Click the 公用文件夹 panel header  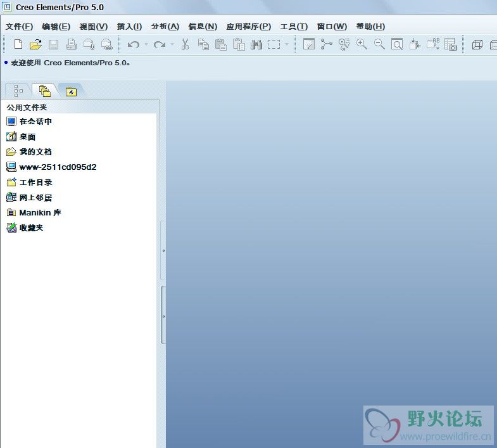(27, 107)
